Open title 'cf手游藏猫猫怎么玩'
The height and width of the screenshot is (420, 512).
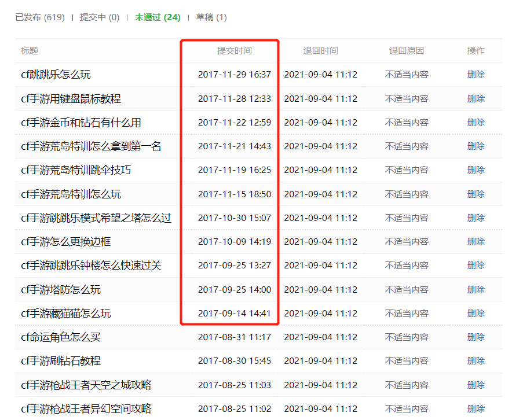click(65, 314)
